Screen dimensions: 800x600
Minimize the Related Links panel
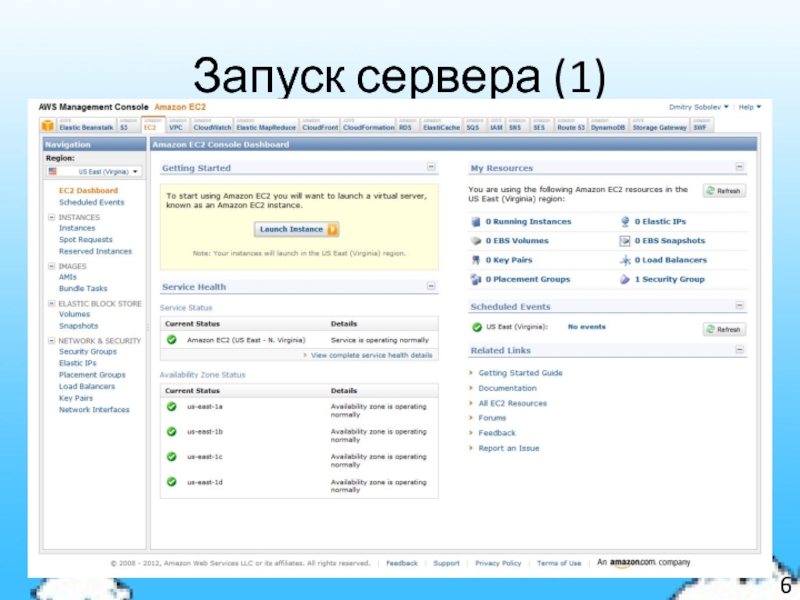740,349
